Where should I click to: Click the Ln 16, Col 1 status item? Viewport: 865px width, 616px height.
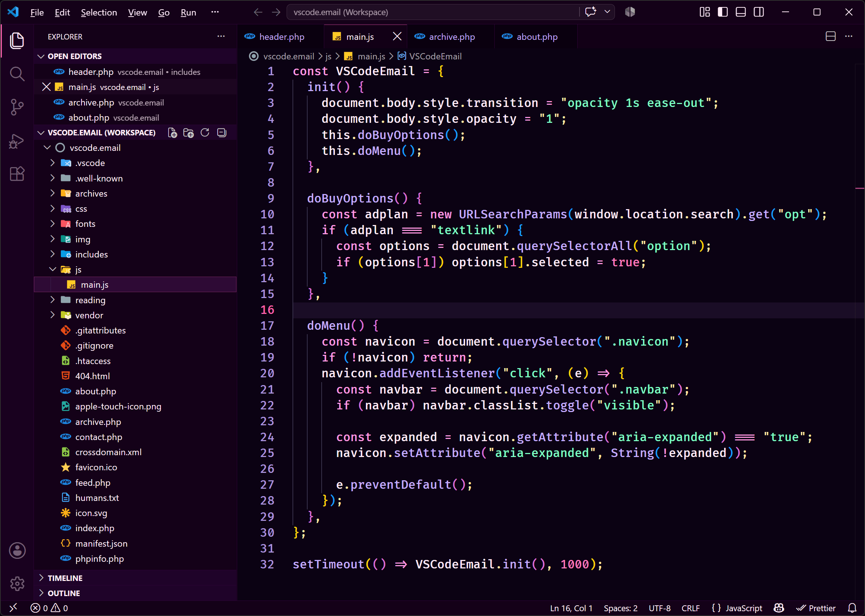tap(571, 608)
